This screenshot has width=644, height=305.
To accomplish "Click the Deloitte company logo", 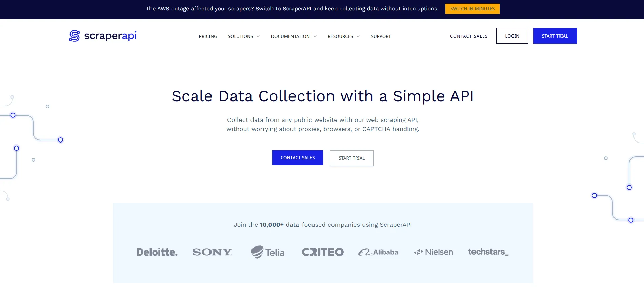I will click(157, 252).
